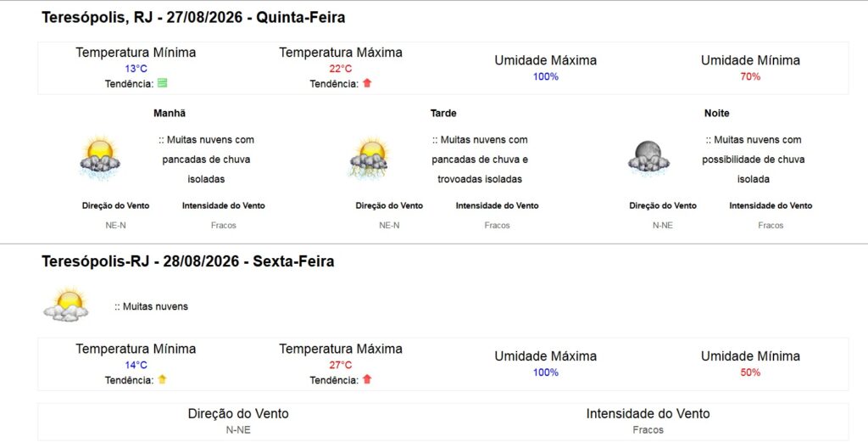Click the Muitas nuvens Friday description
868x448 pixels.
point(151,306)
